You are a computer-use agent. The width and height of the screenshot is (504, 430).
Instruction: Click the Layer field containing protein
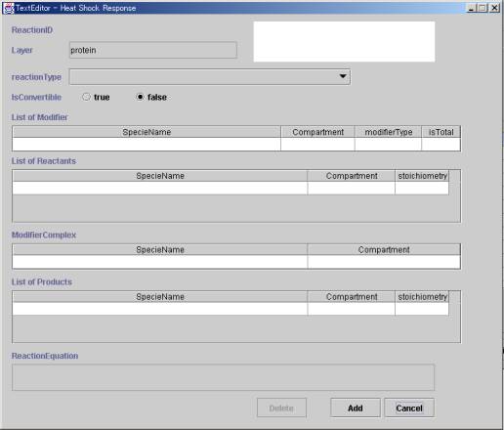[x=153, y=50]
